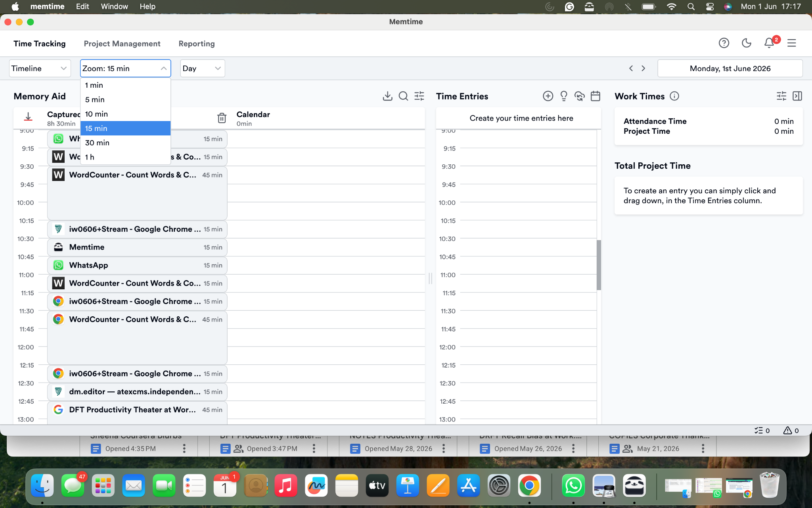The width and height of the screenshot is (812, 508).
Task: Select 5 min zoom option
Action: point(125,100)
